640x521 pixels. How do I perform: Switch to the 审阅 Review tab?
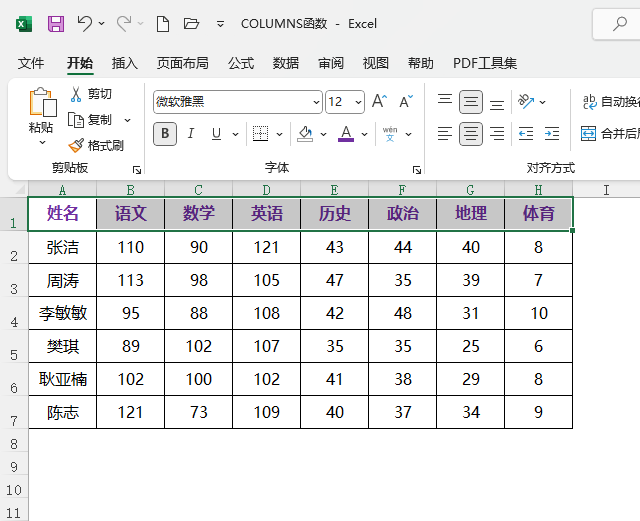point(331,63)
